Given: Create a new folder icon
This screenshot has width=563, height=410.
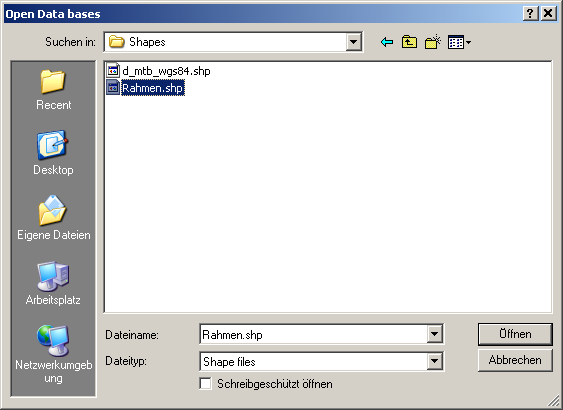Looking at the screenshot, I should pos(433,42).
